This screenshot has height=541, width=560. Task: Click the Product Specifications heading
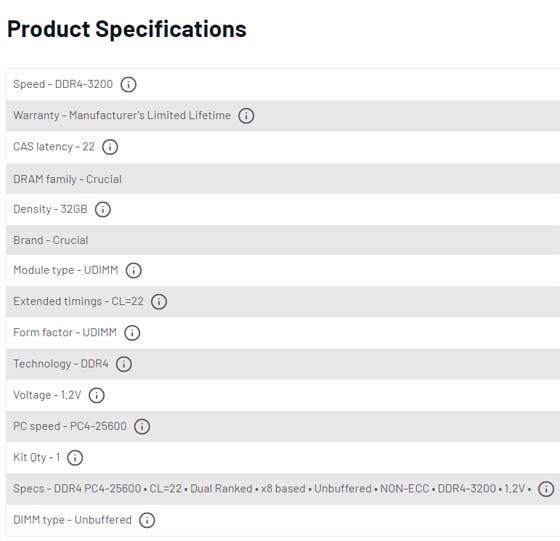point(127,29)
